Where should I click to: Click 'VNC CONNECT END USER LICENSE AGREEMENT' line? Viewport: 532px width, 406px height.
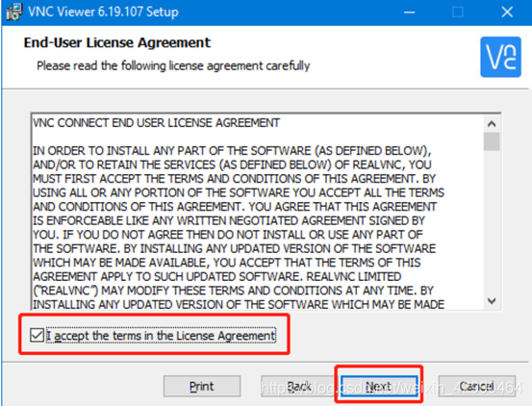point(157,123)
